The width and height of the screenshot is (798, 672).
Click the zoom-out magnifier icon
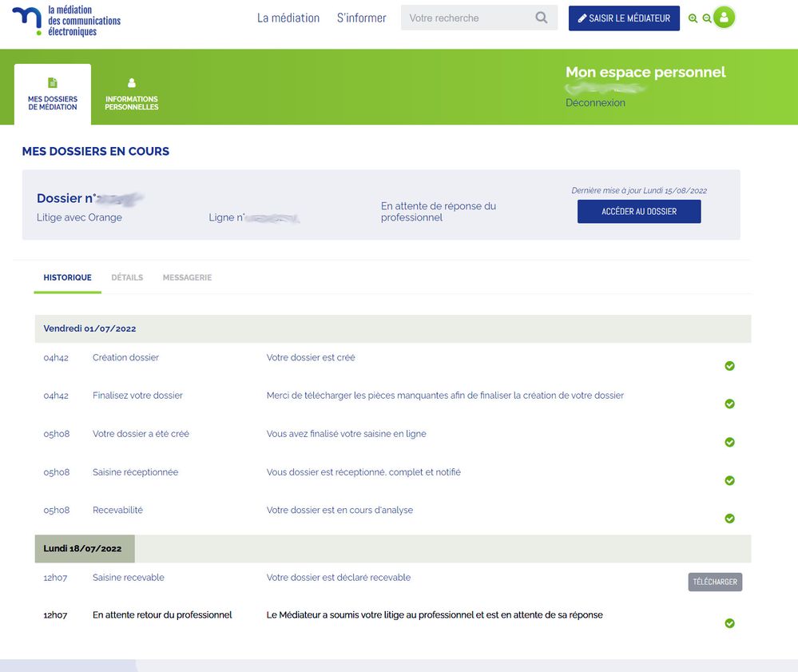pos(706,18)
